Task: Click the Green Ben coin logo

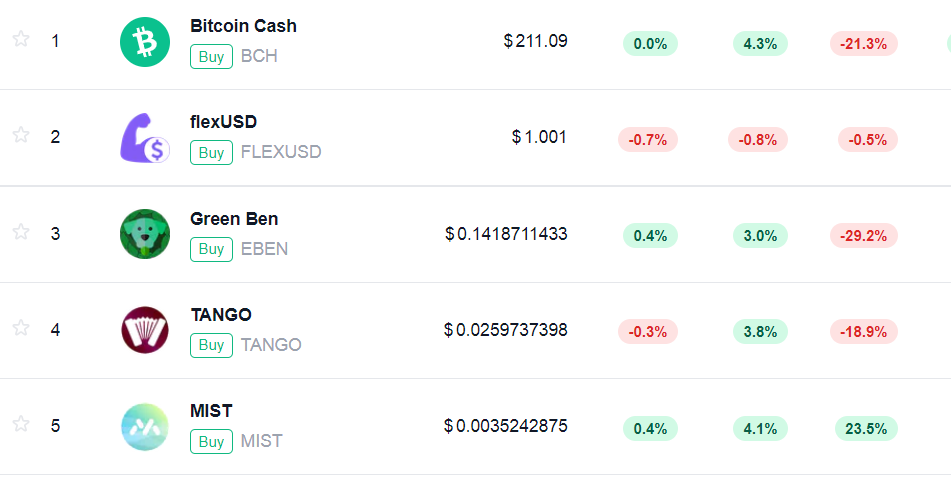Action: tap(145, 234)
